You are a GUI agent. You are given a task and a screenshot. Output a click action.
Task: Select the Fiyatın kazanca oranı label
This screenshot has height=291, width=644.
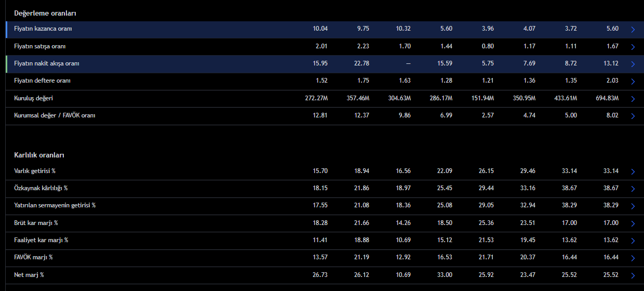point(43,29)
